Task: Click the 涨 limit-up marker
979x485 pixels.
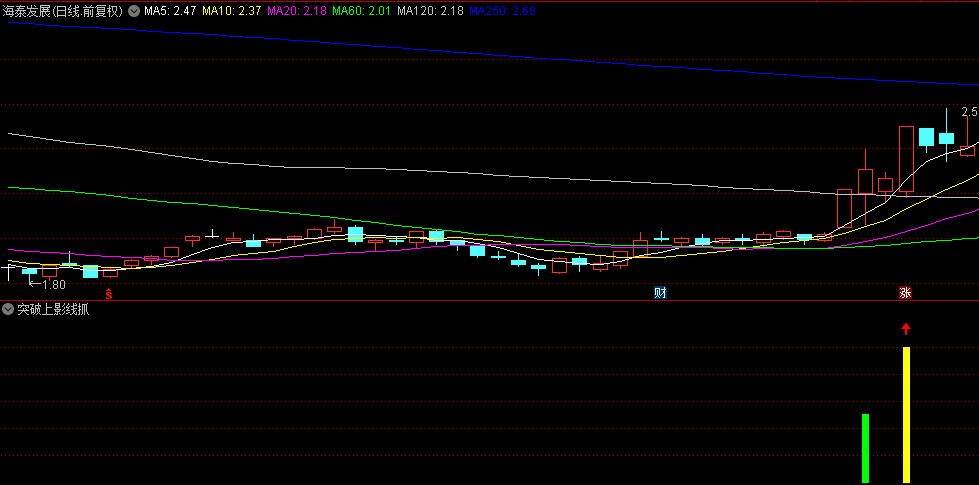Action: 905,293
